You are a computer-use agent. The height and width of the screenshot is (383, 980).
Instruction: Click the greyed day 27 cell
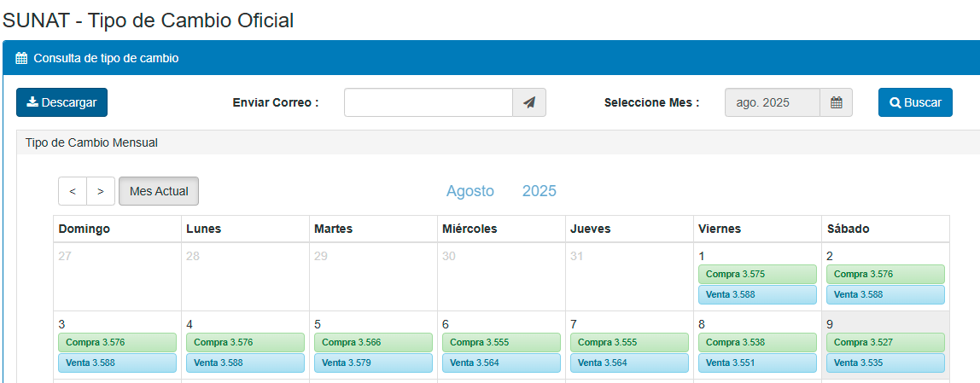(x=118, y=276)
